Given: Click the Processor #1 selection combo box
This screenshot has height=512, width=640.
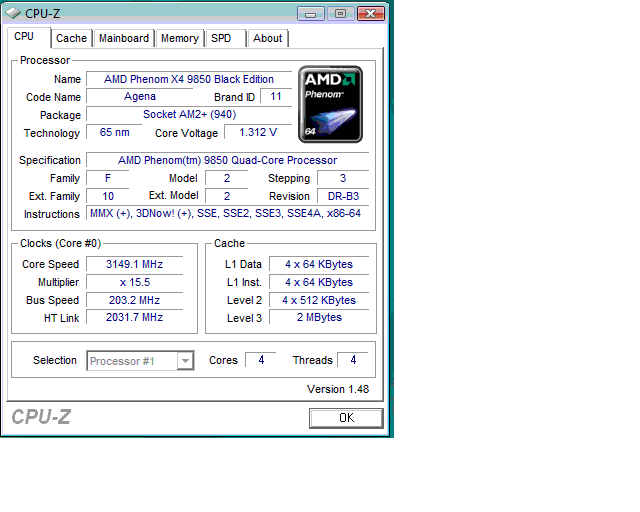Looking at the screenshot, I should pos(140,361).
